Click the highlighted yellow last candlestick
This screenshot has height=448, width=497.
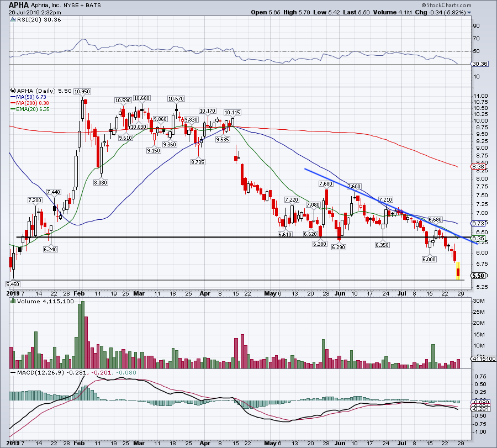coord(458,271)
